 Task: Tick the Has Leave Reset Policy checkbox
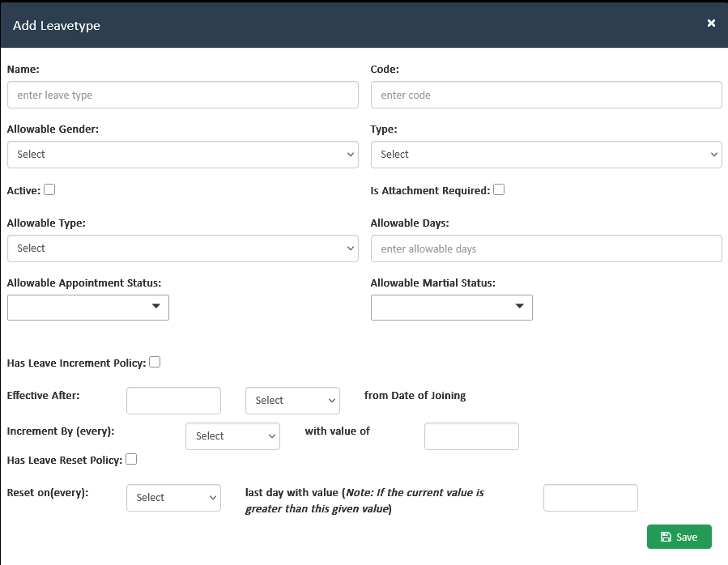tap(131, 459)
